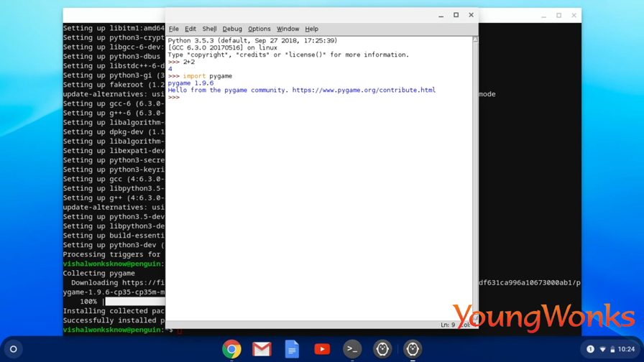
Task: Launch Google Docs from the shelf
Action: (x=292, y=349)
